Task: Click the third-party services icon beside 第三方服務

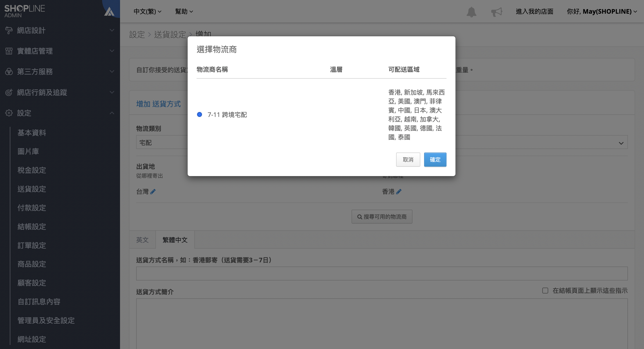Action: point(9,71)
